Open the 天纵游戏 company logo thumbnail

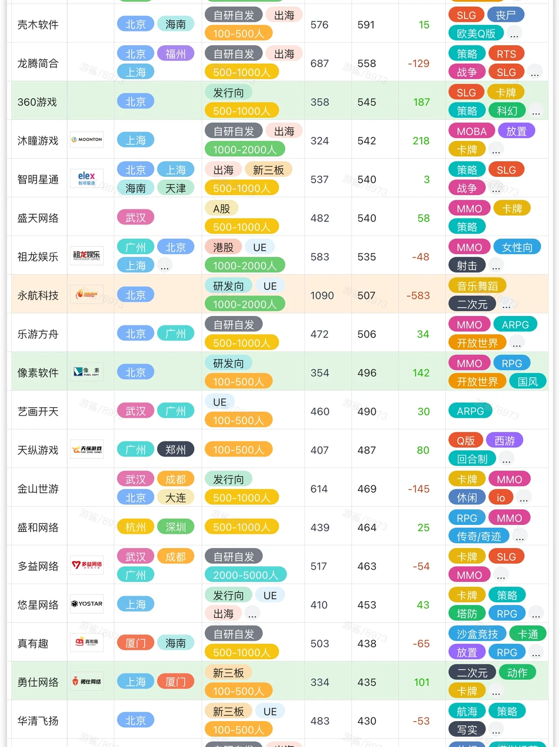coord(87,449)
